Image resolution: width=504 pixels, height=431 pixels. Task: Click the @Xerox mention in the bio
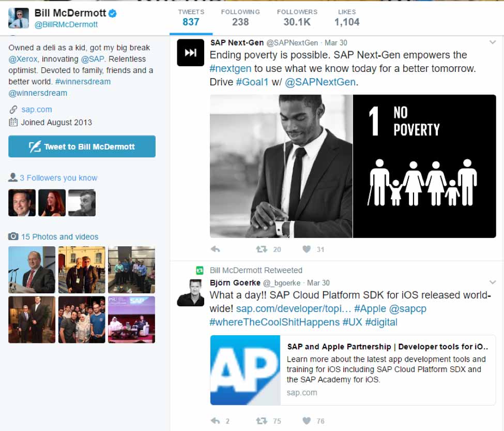point(23,59)
